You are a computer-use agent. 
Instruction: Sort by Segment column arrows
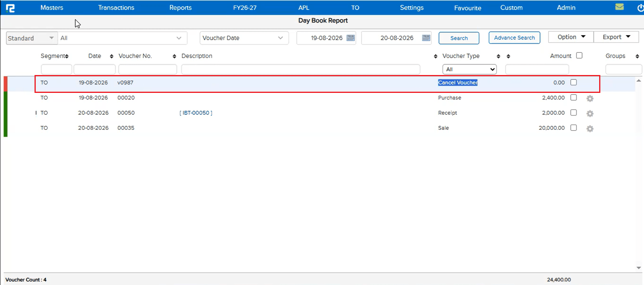67,56
